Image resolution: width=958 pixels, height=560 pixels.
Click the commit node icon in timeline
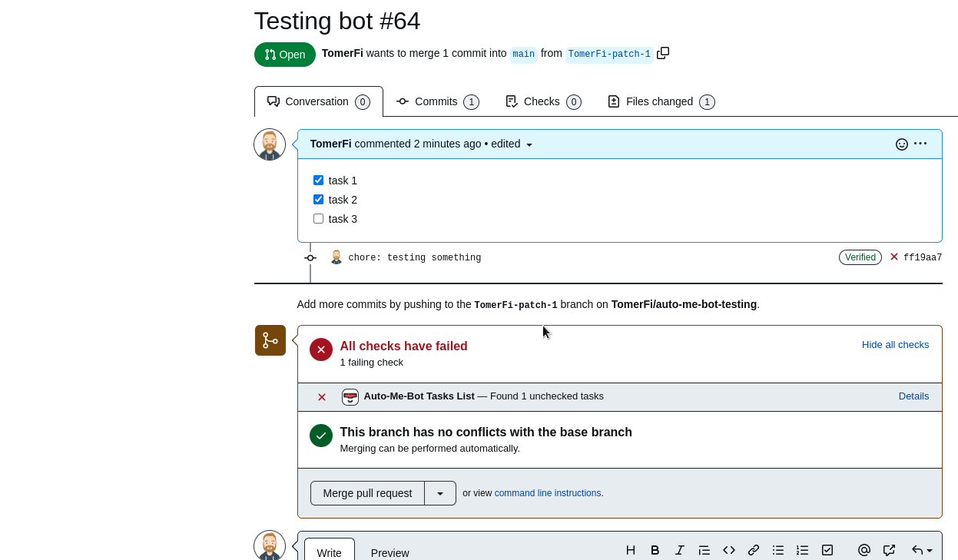310,257
